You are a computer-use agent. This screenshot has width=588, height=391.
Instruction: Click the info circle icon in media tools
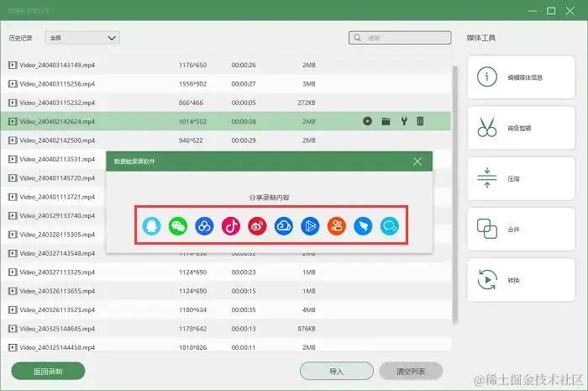(486, 77)
